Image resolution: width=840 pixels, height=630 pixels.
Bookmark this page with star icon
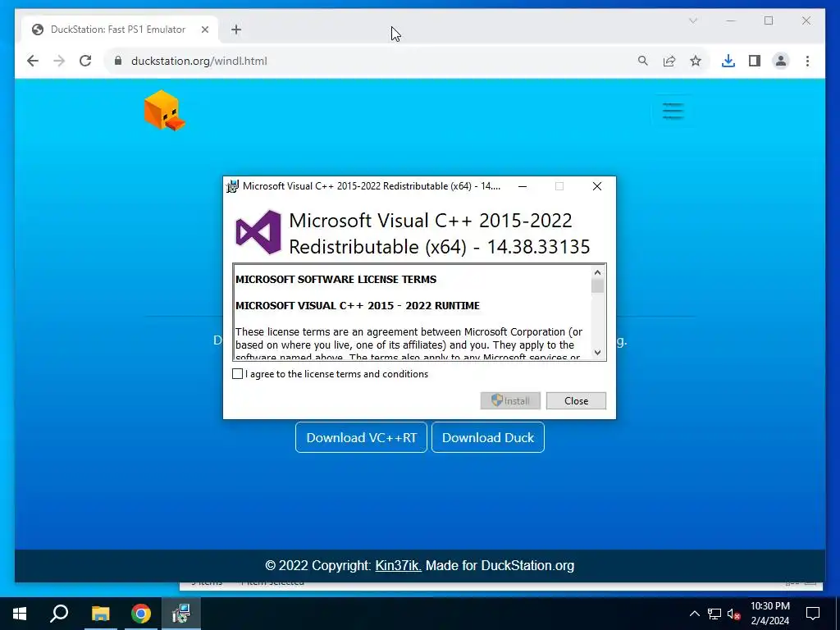(696, 61)
